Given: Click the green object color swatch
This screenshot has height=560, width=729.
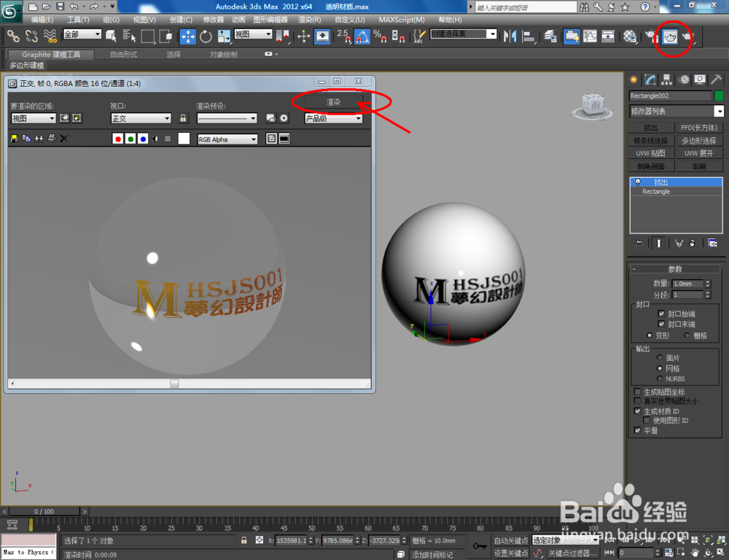Looking at the screenshot, I should pyautogui.click(x=719, y=96).
